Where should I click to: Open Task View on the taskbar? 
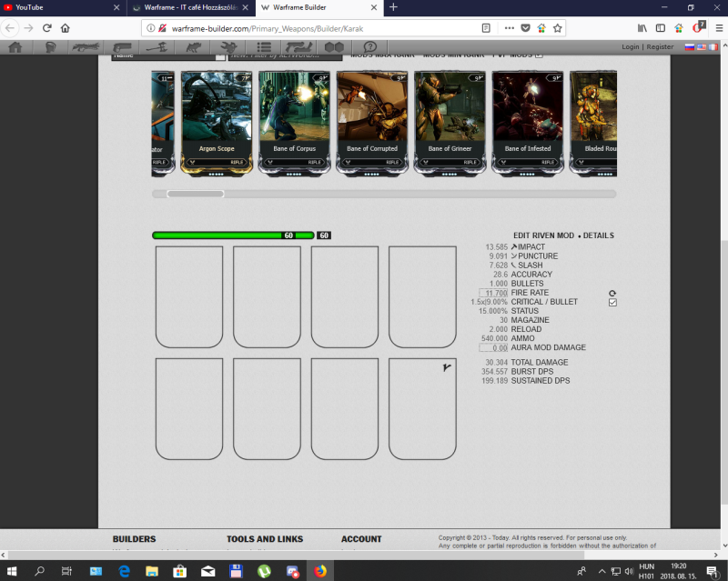click(66, 571)
